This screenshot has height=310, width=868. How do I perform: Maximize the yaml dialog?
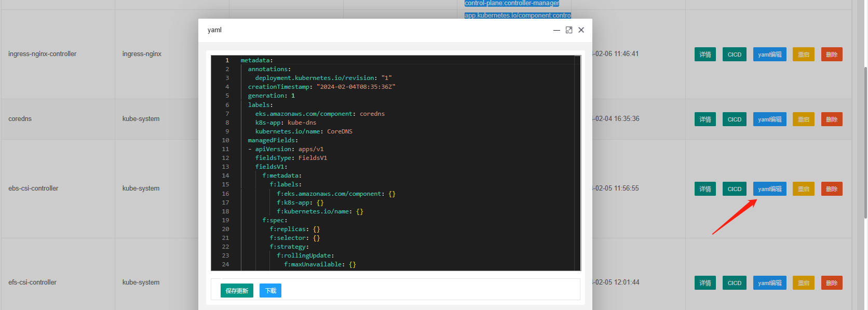point(569,30)
